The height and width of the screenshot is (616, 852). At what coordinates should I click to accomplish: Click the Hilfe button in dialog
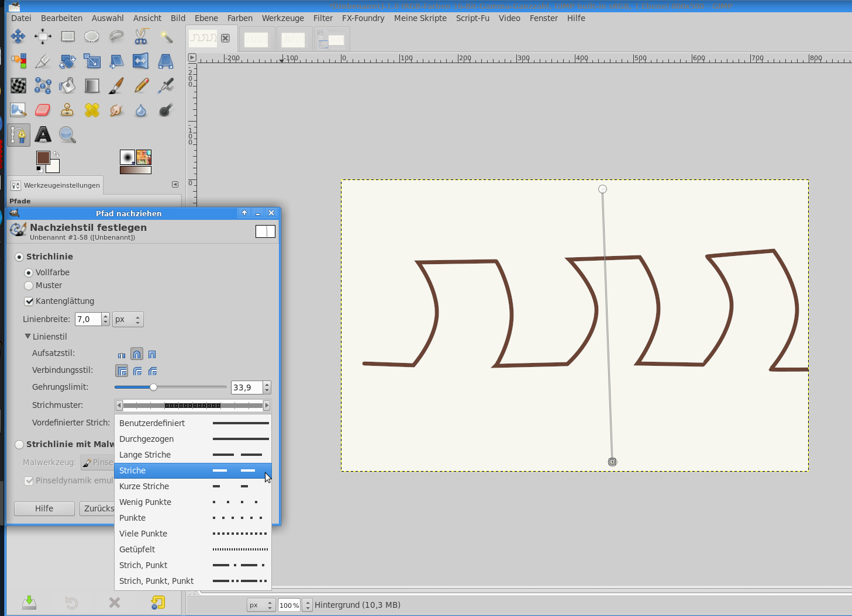coord(44,508)
